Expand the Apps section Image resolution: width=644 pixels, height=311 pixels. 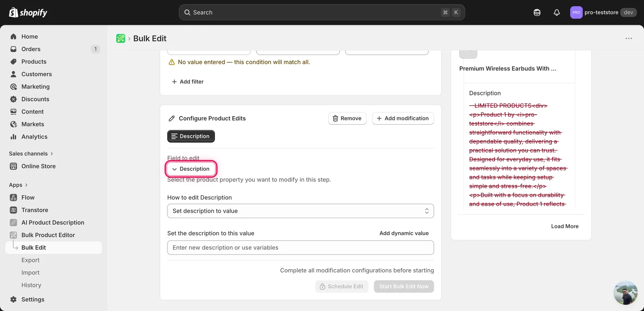(18, 185)
